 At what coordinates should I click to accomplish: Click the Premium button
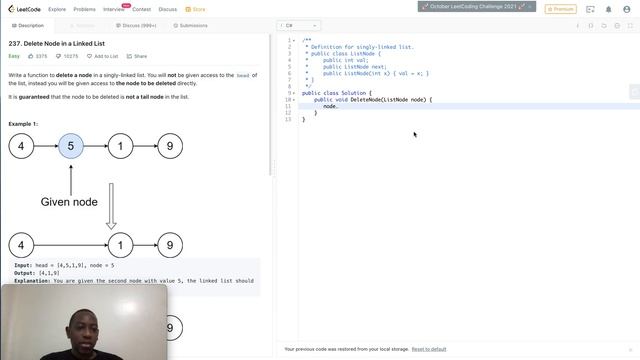coord(560,9)
